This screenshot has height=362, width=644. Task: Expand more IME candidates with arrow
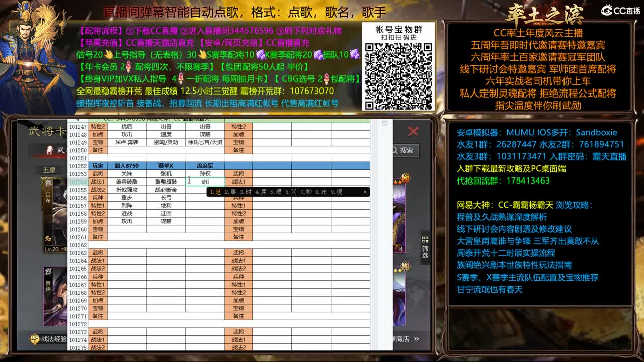[x=365, y=192]
